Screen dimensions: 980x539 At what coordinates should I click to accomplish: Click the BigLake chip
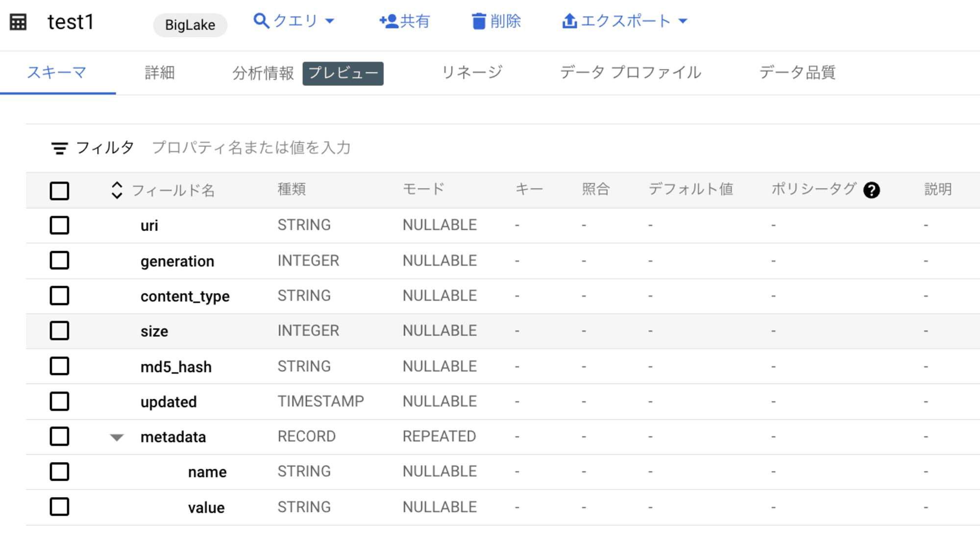click(190, 25)
